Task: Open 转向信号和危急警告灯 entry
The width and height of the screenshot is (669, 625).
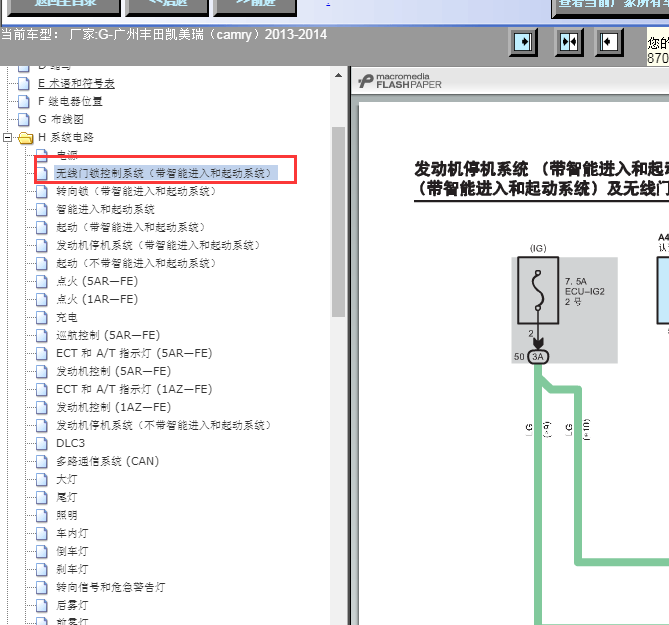Action: [x=111, y=587]
